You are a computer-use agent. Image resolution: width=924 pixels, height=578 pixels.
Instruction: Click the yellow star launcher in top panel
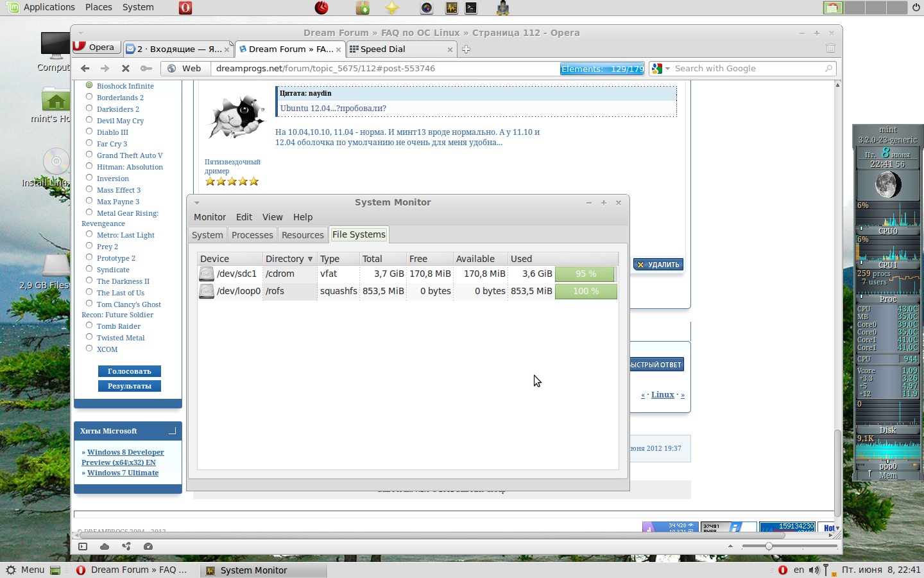point(391,8)
